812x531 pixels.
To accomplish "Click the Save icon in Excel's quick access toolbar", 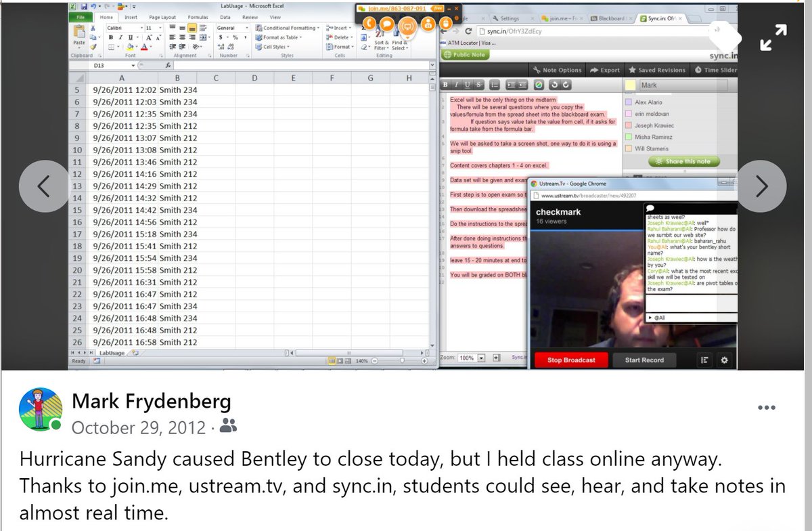I will click(83, 6).
